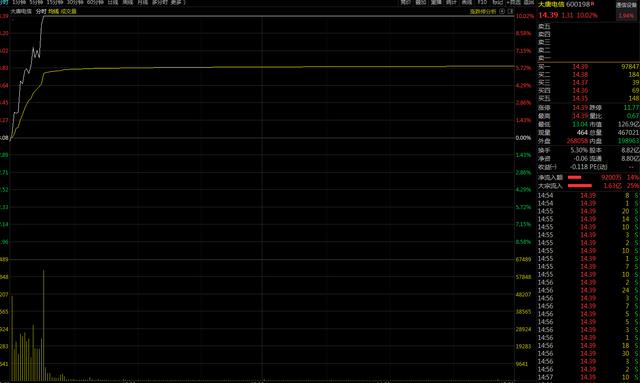
Task: Select the 14:56 trade with volume 24
Action: pos(588,290)
